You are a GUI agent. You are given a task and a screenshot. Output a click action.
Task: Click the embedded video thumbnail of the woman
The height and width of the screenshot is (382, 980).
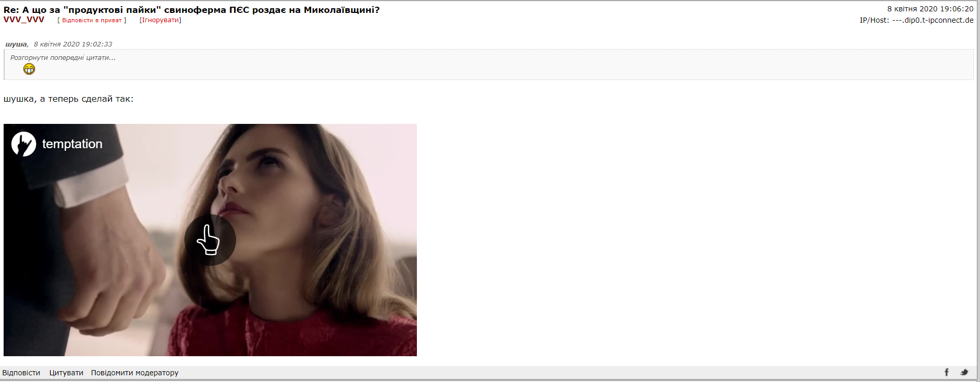point(210,240)
